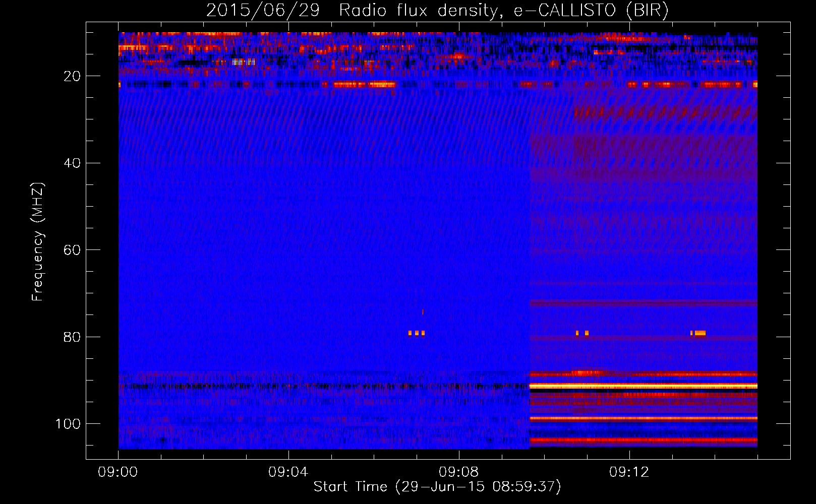The image size is (816, 504).
Task: Click the 20 frequency axis label
Action: click(72, 76)
